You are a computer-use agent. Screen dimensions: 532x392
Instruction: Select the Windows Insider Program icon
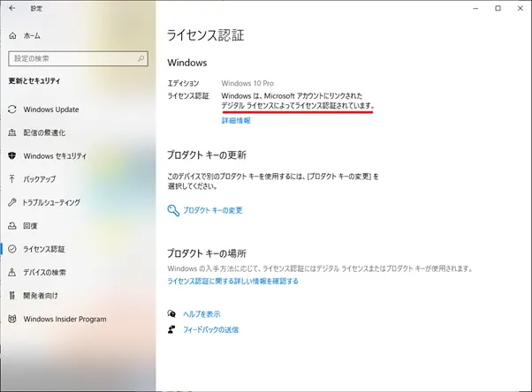coord(12,319)
